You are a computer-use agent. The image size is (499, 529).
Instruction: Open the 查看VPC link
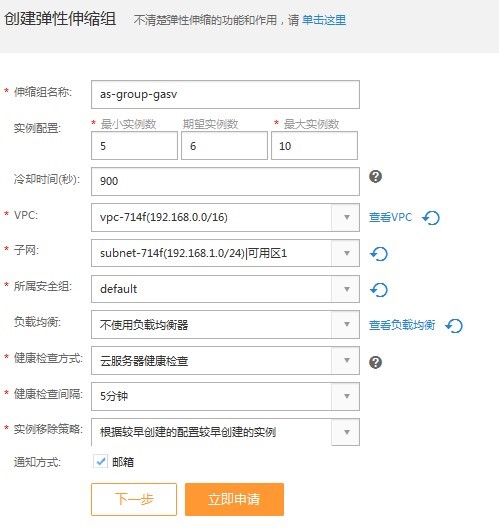click(x=390, y=217)
